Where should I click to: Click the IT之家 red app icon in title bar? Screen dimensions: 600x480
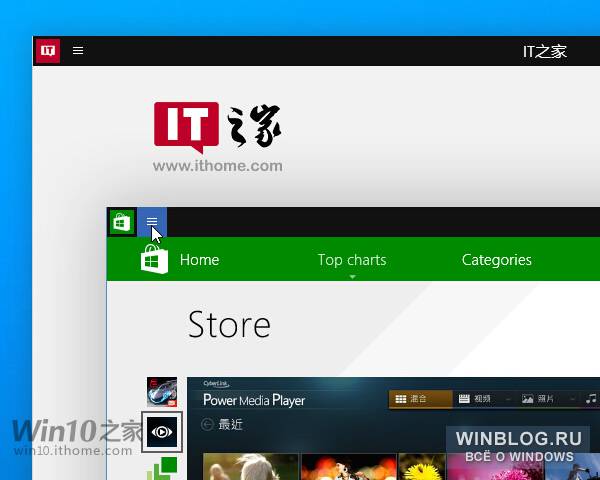coord(48,51)
